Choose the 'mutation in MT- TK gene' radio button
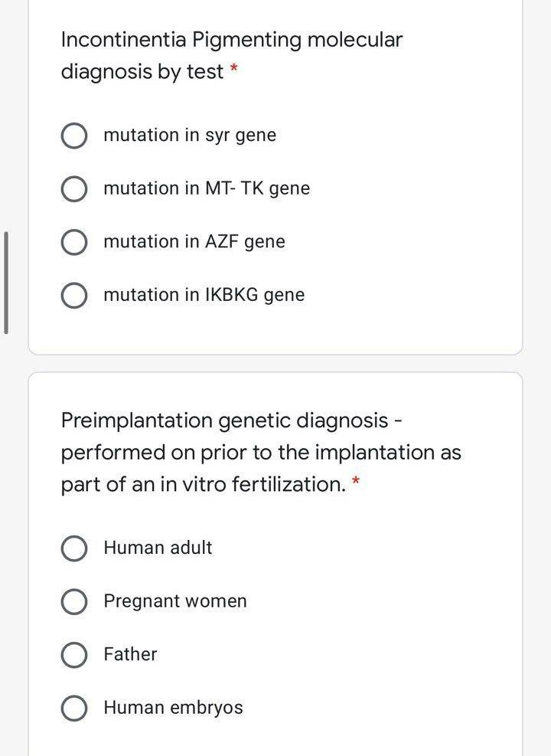The height and width of the screenshot is (756, 551). pyautogui.click(x=73, y=189)
